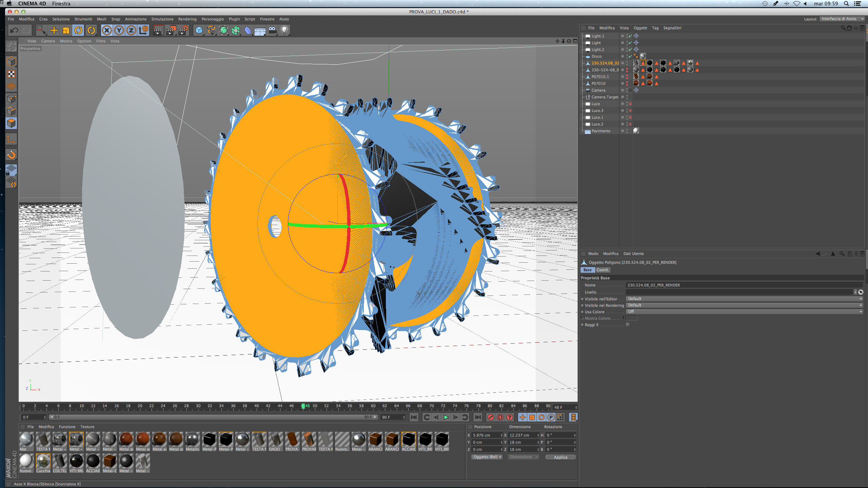Image resolution: width=868 pixels, height=488 pixels.
Task: Click the undo arrow icon
Action: click(x=14, y=30)
